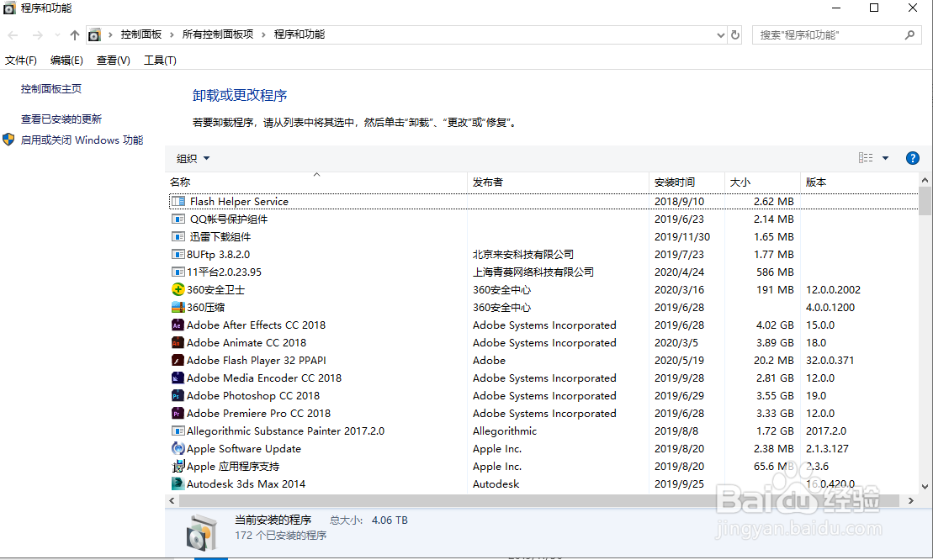This screenshot has width=933, height=560.
Task: Click the Apple Software Update icon
Action: point(177,448)
